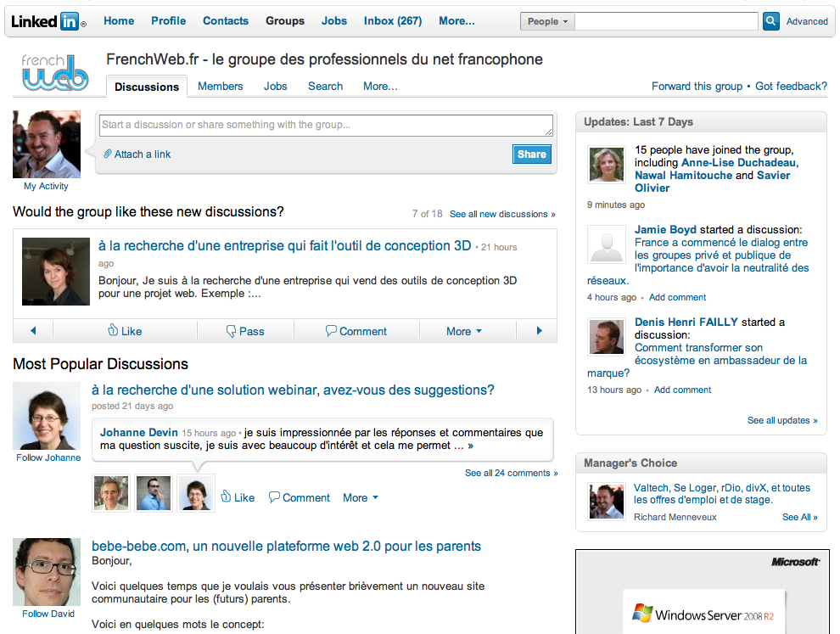The height and width of the screenshot is (634, 840).
Task: Click See all updates link
Action: 782,420
